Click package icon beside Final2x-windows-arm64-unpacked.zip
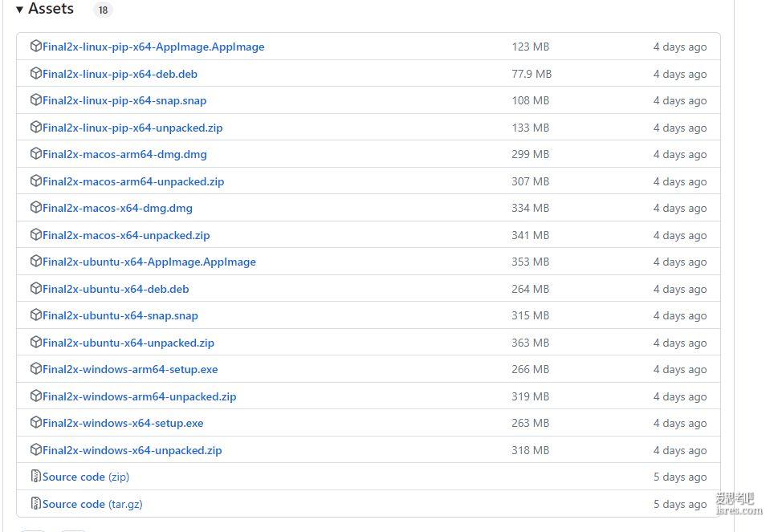782x532 pixels. tap(36, 396)
